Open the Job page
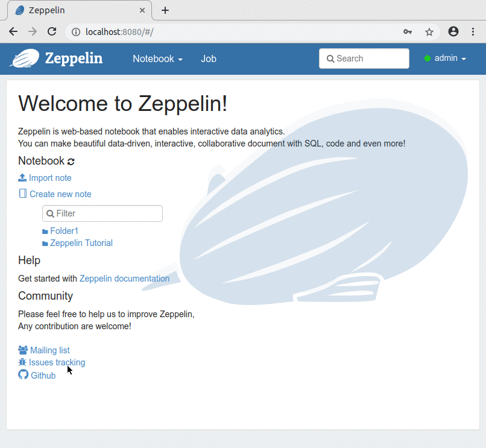Screen dimensions: 486x448 click(x=208, y=58)
